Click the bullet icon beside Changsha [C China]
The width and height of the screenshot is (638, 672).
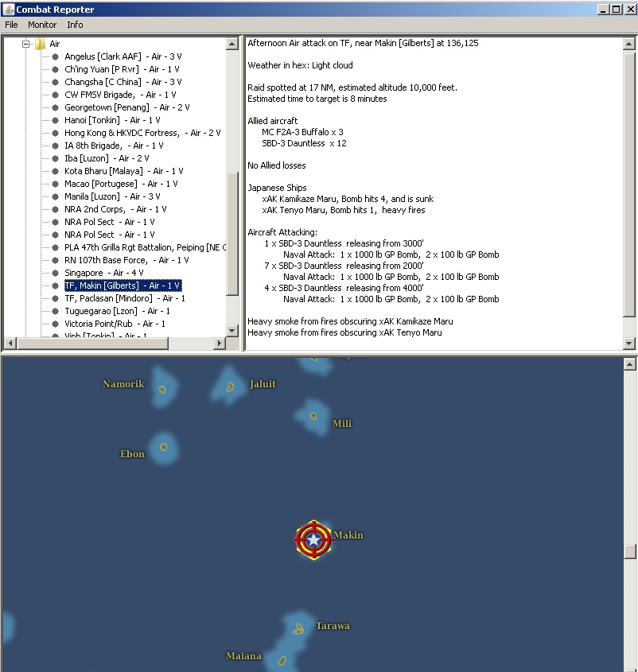coord(55,82)
